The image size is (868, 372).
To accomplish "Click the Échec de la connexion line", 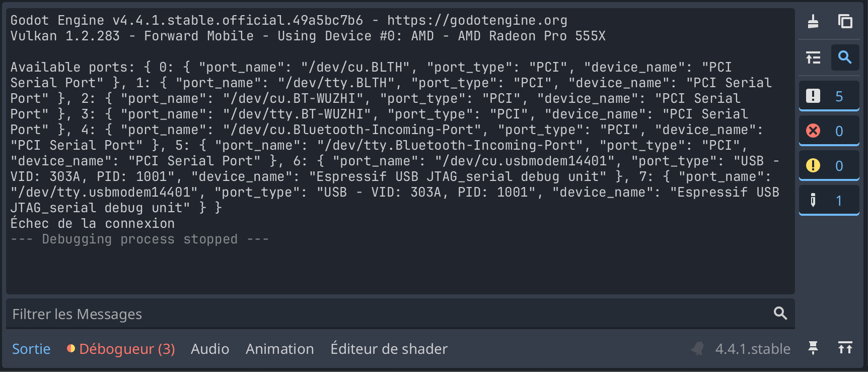I will pos(93,223).
